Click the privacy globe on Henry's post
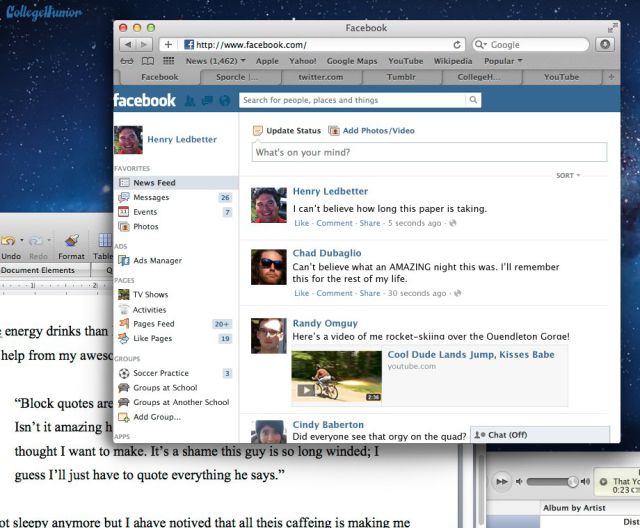Viewport: 640px width, 528px height. click(x=452, y=223)
